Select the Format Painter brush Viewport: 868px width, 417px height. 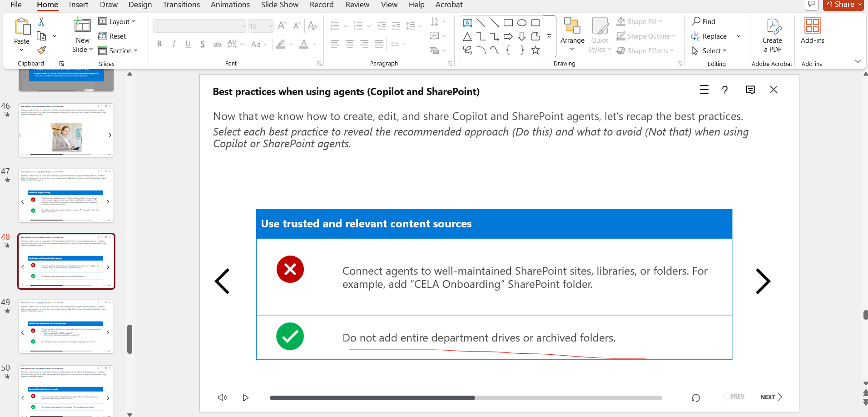point(41,50)
